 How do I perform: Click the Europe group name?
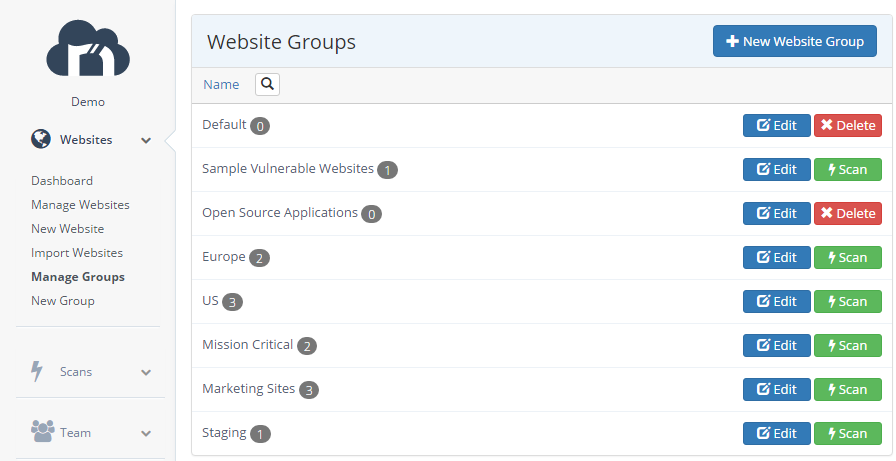223,257
